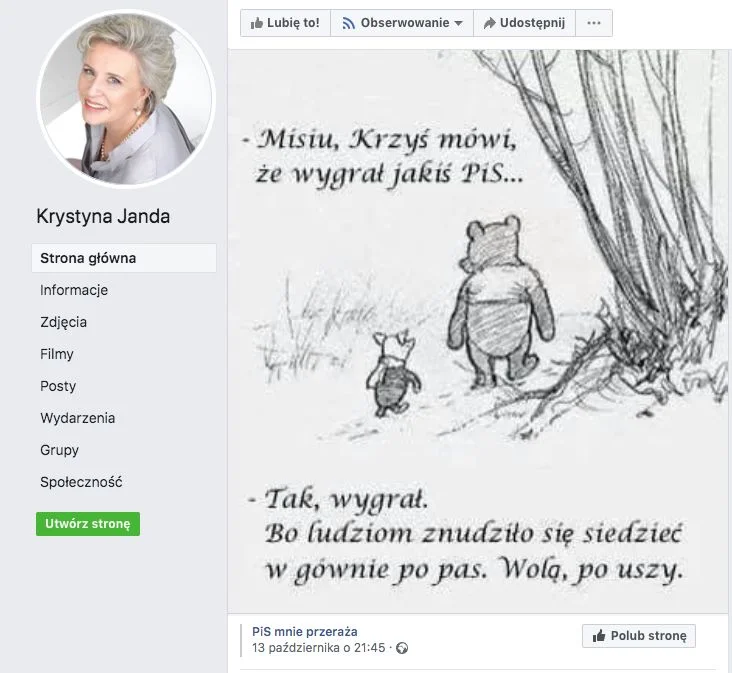Open Wydarzenia section
The height and width of the screenshot is (673, 732).
pos(77,418)
